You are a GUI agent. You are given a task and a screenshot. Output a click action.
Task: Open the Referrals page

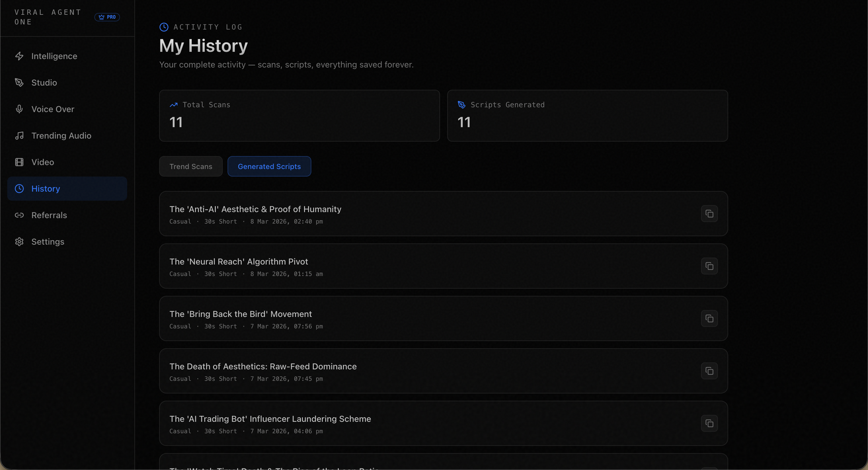pyautogui.click(x=67, y=215)
